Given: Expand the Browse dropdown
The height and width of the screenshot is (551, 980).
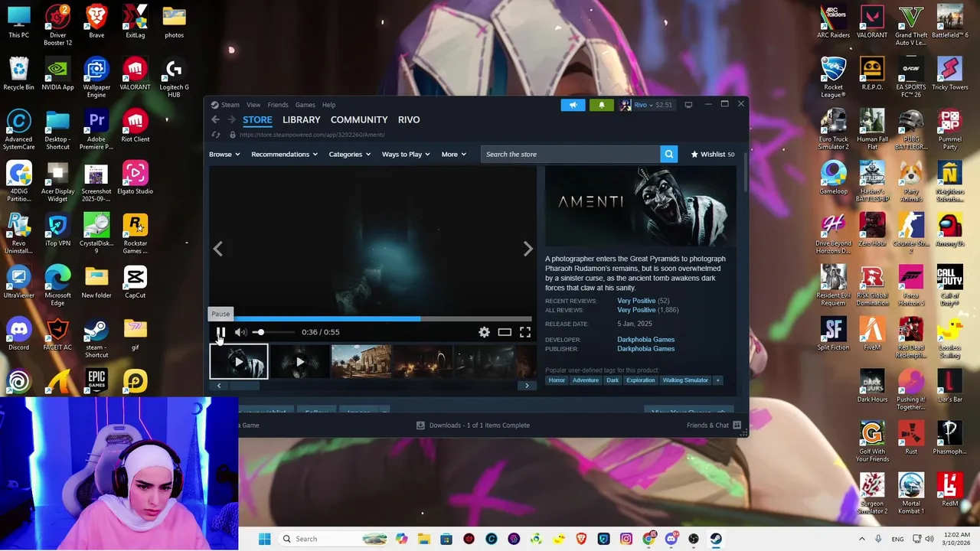Looking at the screenshot, I should [x=224, y=155].
